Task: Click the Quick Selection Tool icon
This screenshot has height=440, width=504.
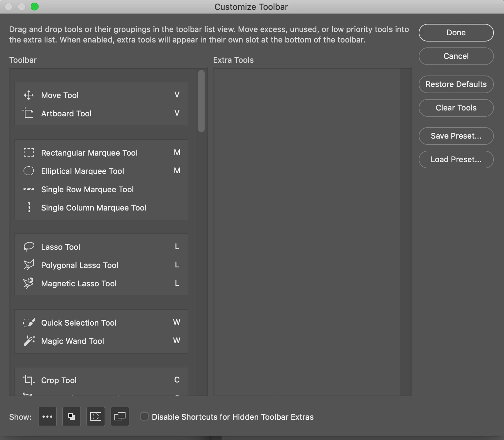Action: (29, 323)
